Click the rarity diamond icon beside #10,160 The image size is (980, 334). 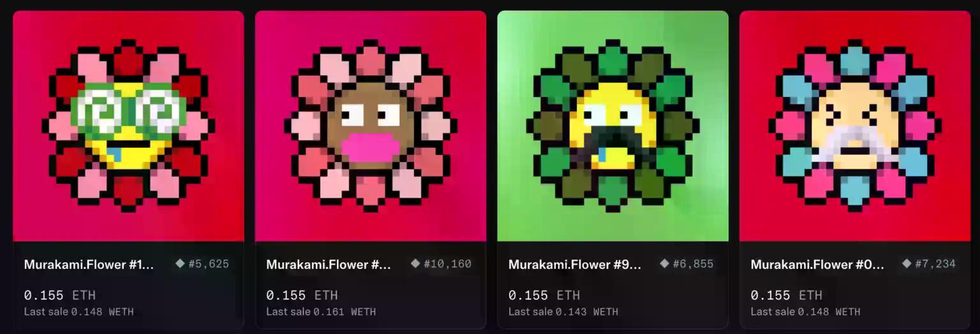coord(415,264)
